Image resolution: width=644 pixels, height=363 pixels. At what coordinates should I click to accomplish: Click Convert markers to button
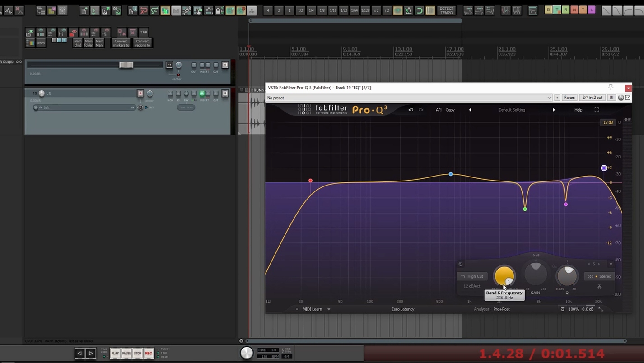click(121, 43)
